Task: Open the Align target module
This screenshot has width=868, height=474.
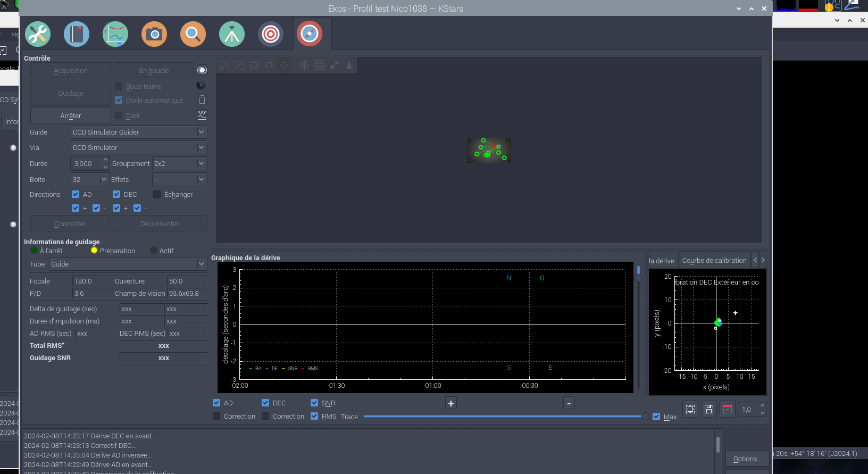Action: click(x=271, y=35)
